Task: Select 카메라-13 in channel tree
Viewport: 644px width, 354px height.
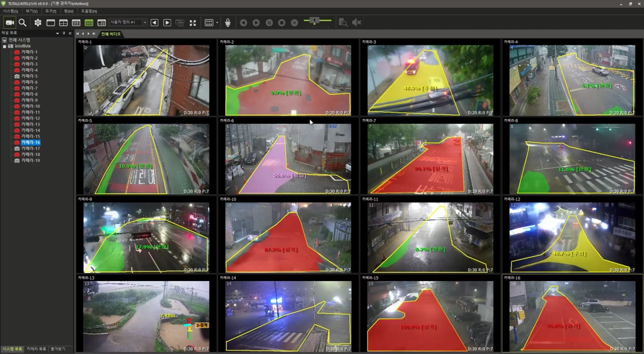Action: coord(30,124)
